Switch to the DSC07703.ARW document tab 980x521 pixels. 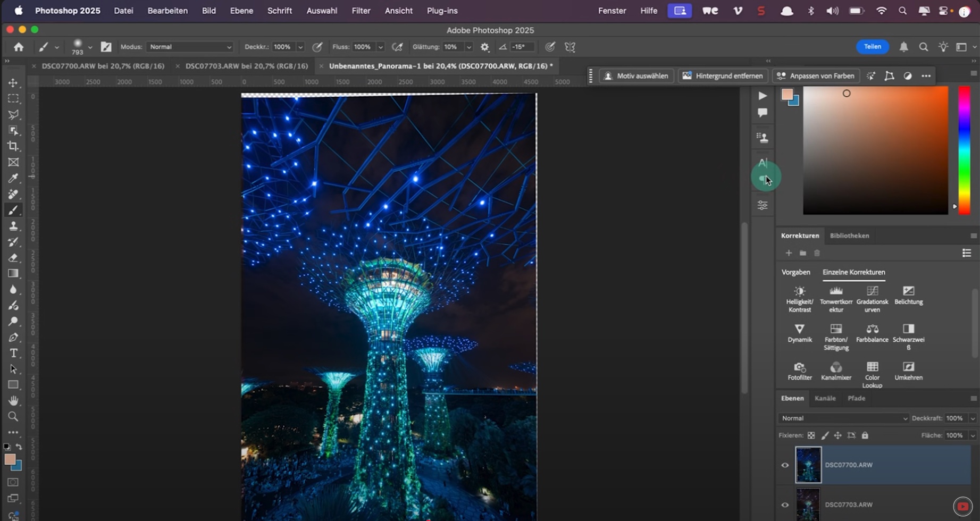point(246,66)
